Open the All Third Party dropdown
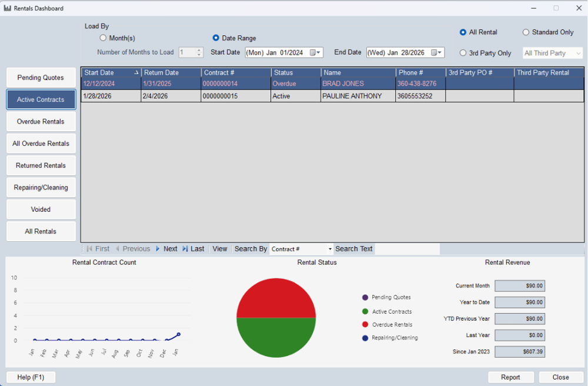The image size is (588, 386). tap(578, 53)
